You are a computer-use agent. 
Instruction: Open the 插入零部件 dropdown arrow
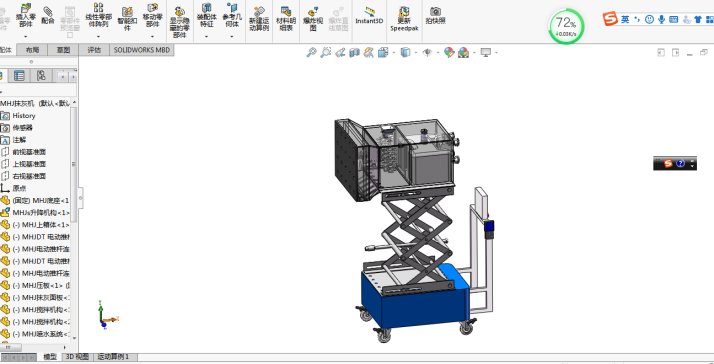coord(26,36)
